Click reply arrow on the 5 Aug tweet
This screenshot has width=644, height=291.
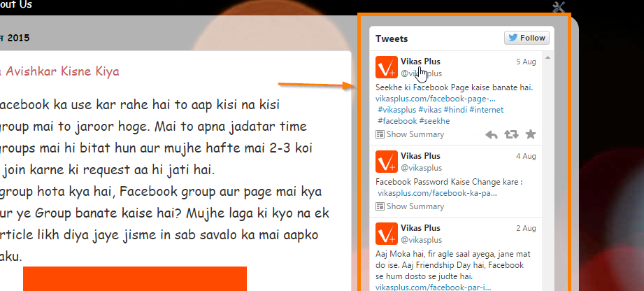[x=491, y=134]
